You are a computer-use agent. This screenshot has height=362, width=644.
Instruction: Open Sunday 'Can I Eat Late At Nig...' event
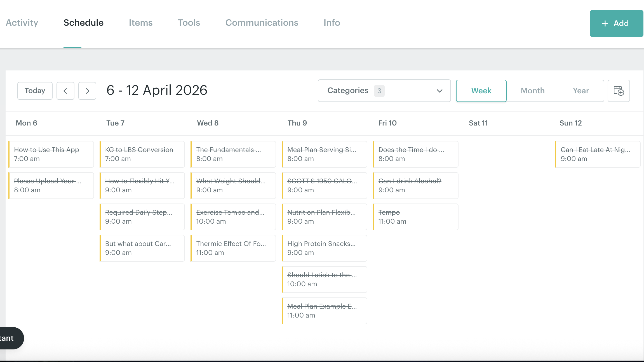[598, 154]
